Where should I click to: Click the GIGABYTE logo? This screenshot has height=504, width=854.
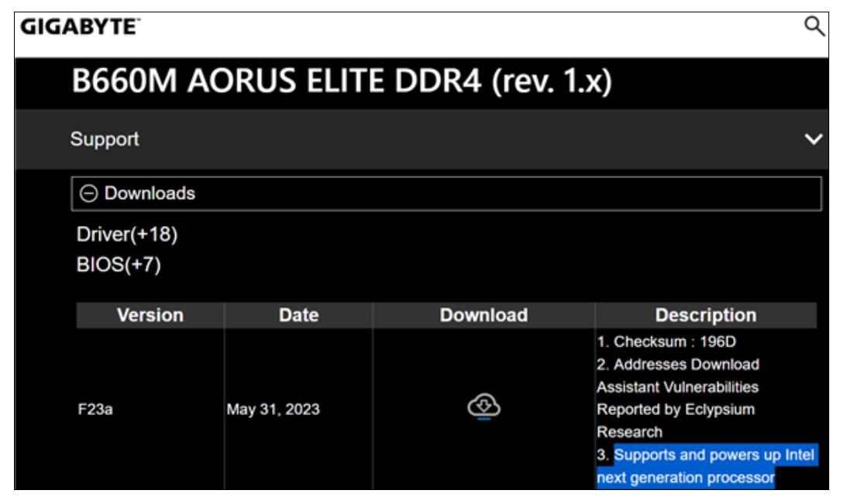pyautogui.click(x=80, y=26)
